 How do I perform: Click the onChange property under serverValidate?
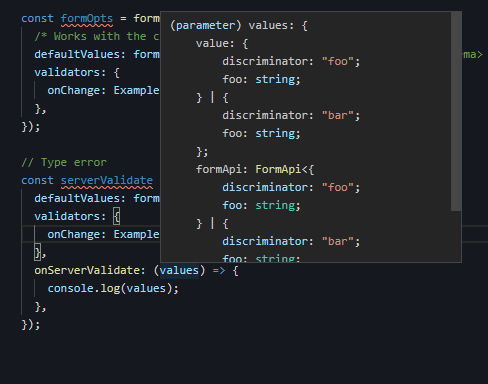(74, 234)
